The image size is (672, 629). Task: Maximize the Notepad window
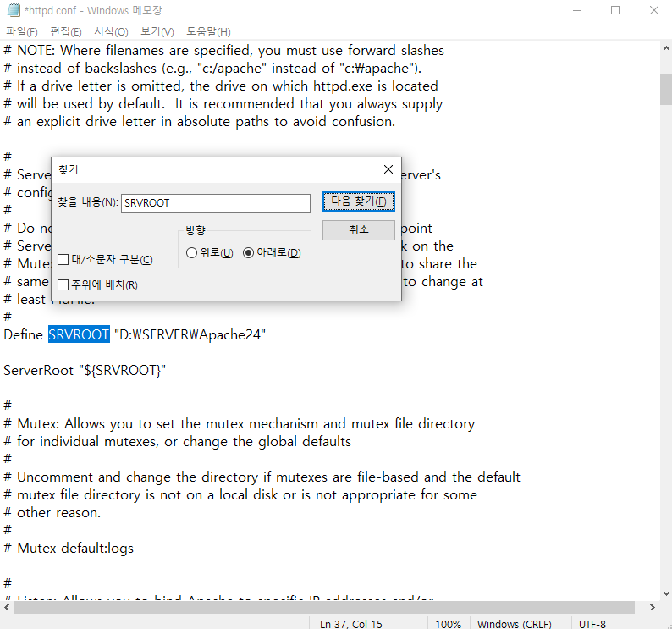(615, 10)
